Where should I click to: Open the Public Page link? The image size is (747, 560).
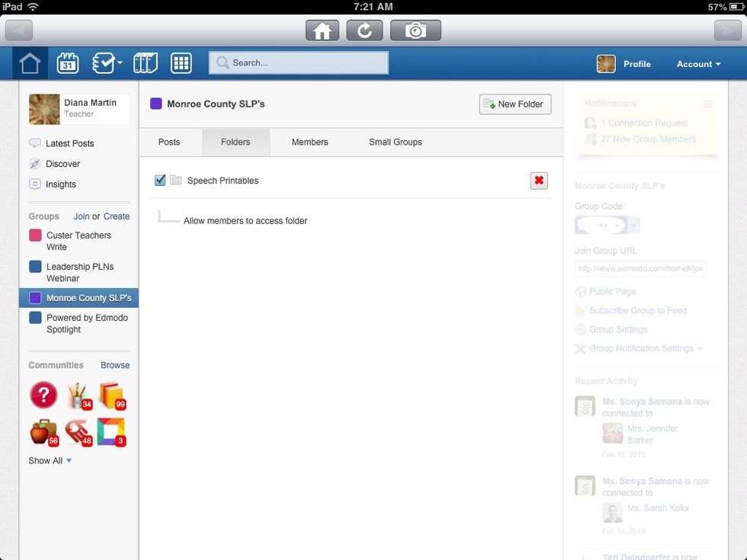coord(612,291)
